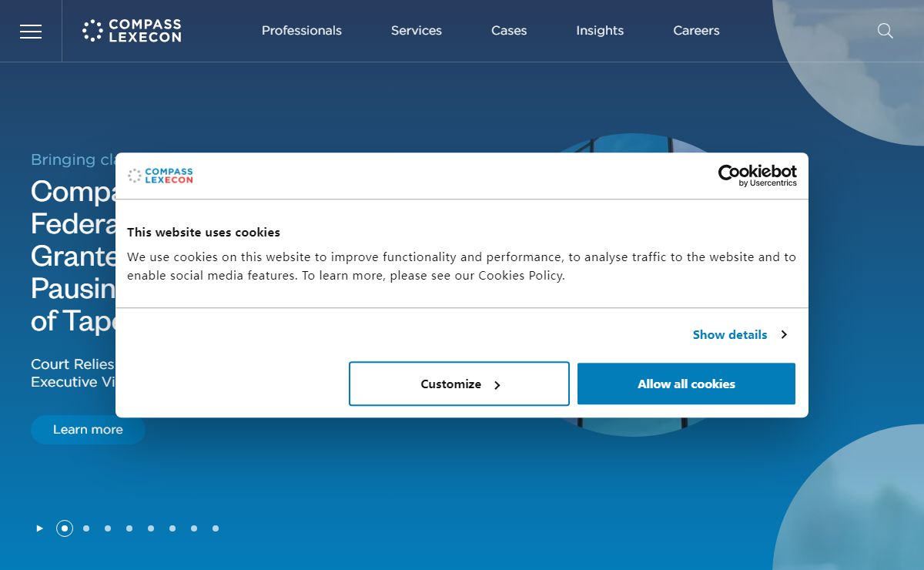Jump to the sixth carousel slide dot
Image resolution: width=924 pixels, height=570 pixels.
click(172, 528)
